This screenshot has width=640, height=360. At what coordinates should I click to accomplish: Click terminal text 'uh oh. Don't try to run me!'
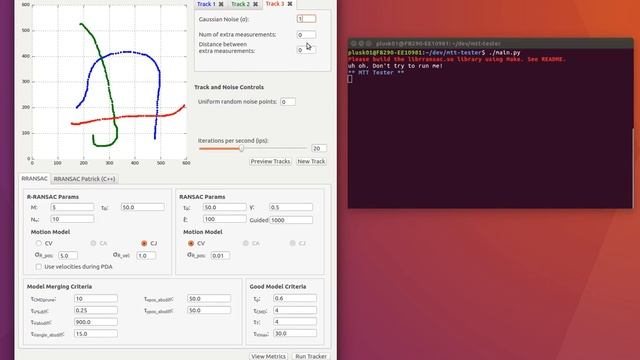coord(396,66)
